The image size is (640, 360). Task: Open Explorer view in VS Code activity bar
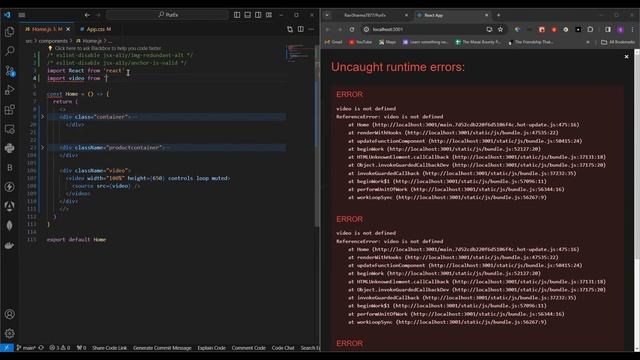click(9, 32)
